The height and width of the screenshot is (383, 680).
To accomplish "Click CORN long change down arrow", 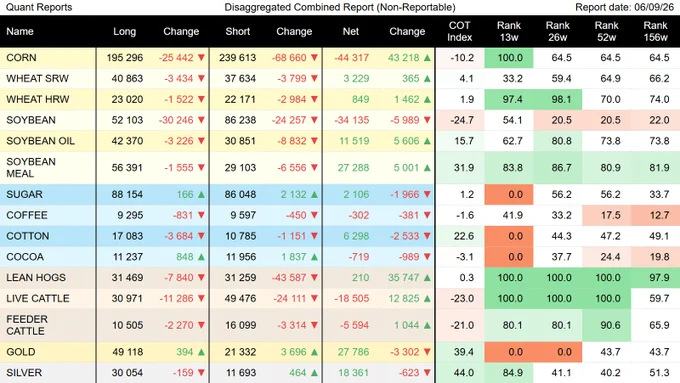I will (201, 58).
